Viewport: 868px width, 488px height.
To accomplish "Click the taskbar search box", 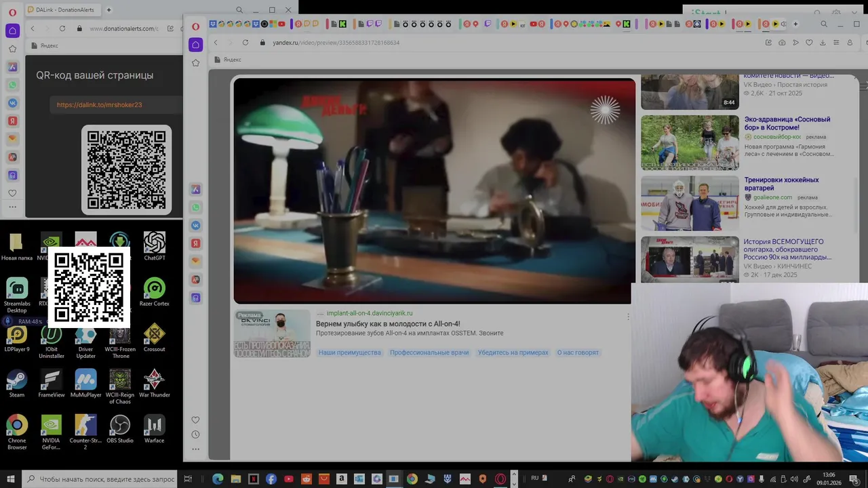I will [100, 479].
